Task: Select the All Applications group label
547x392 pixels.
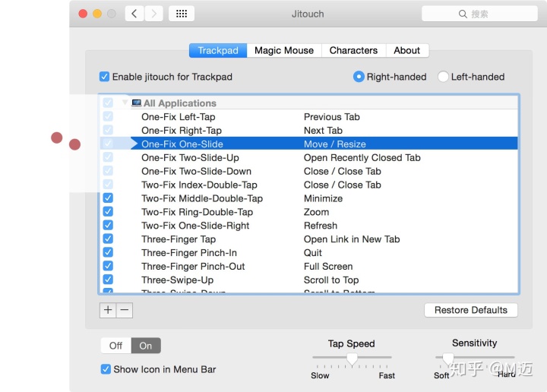Action: click(180, 103)
